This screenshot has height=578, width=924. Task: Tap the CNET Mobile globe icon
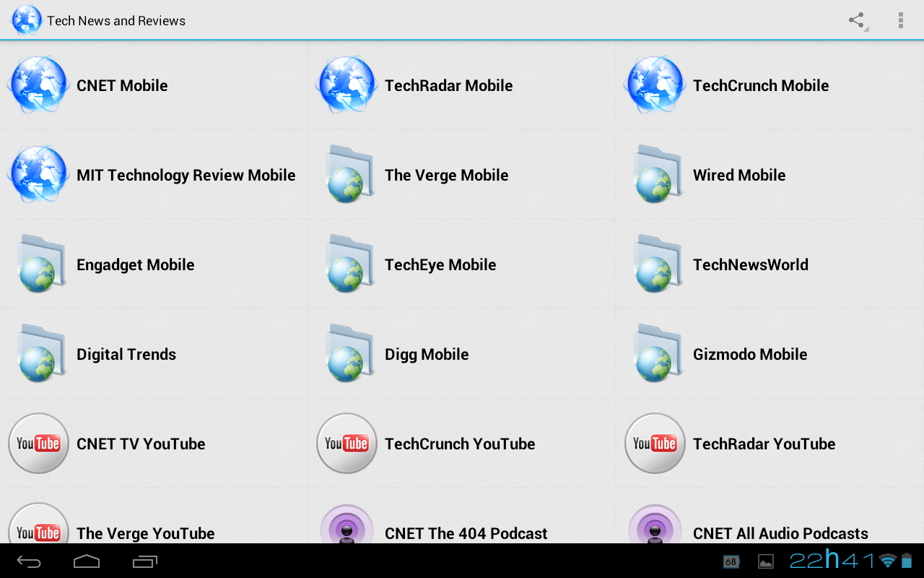38,85
